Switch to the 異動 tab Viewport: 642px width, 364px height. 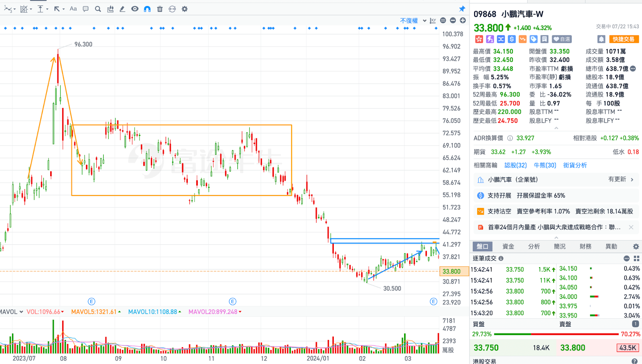[612, 246]
